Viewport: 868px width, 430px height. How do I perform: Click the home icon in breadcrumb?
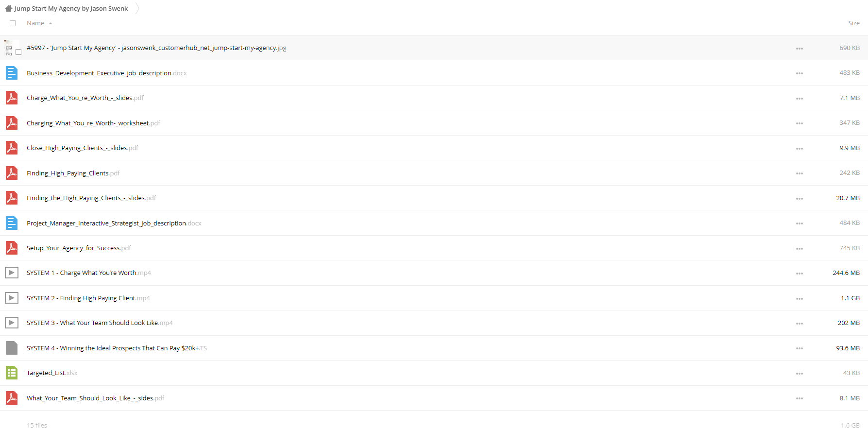(8, 8)
